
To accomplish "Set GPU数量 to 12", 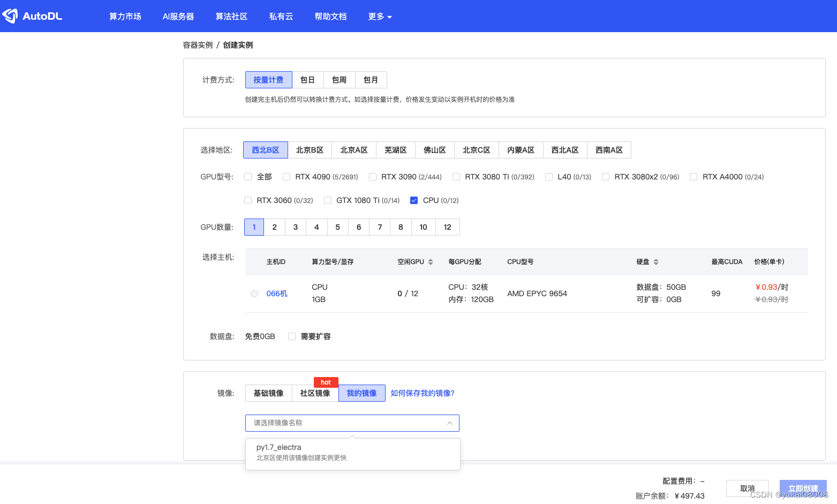I will point(448,227).
